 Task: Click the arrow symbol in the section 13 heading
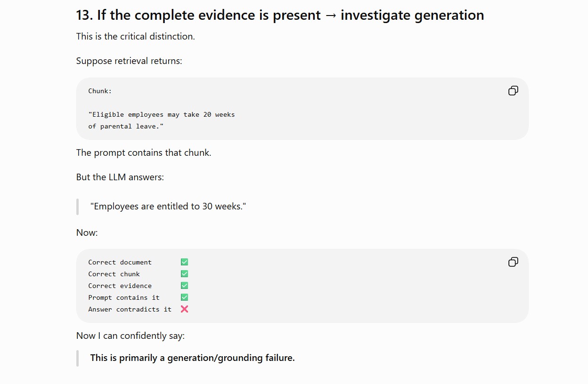tap(331, 16)
